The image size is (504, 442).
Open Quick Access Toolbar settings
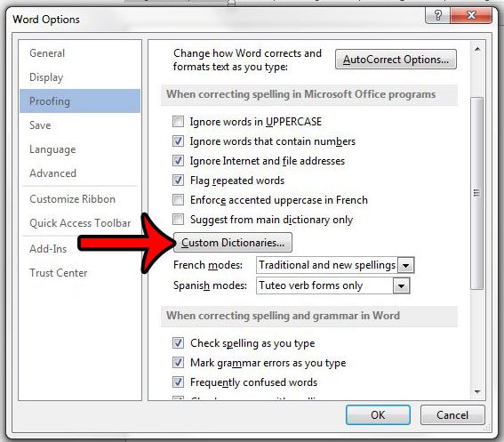[80, 223]
